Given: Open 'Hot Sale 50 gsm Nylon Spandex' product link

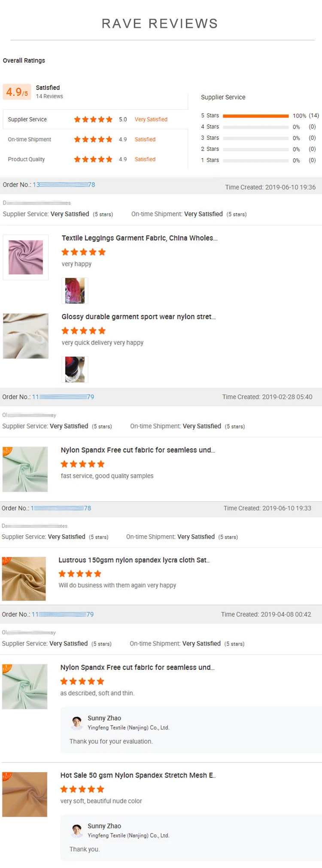Looking at the screenshot, I should 138,775.
